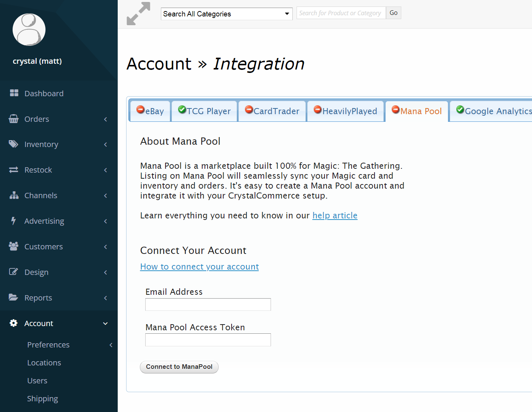
Task: Click the green check icon on Google Analytics tab
Action: click(461, 110)
